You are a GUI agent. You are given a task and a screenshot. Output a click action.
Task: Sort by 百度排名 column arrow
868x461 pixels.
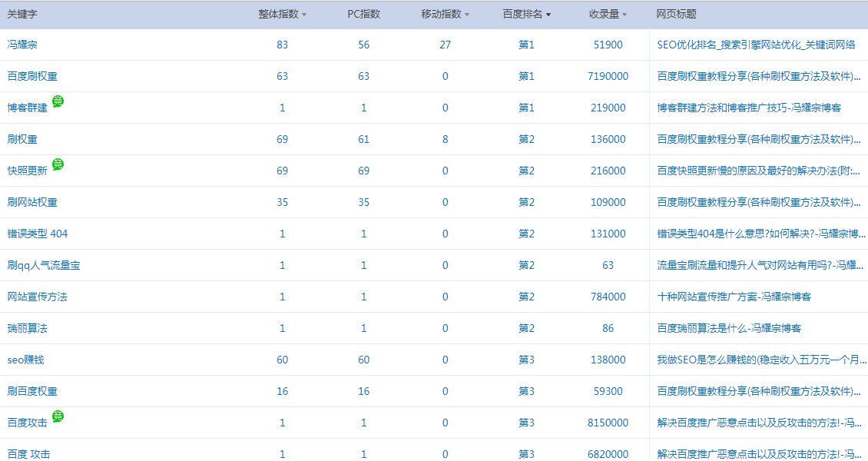(548, 15)
